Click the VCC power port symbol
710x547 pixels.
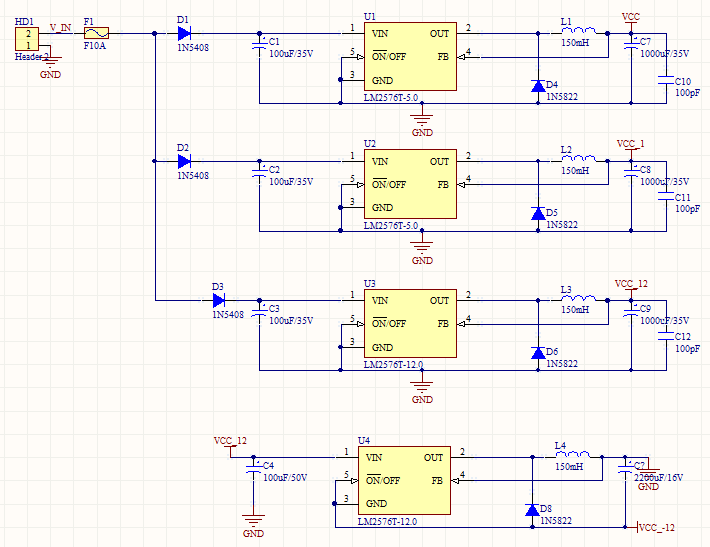coord(631,22)
